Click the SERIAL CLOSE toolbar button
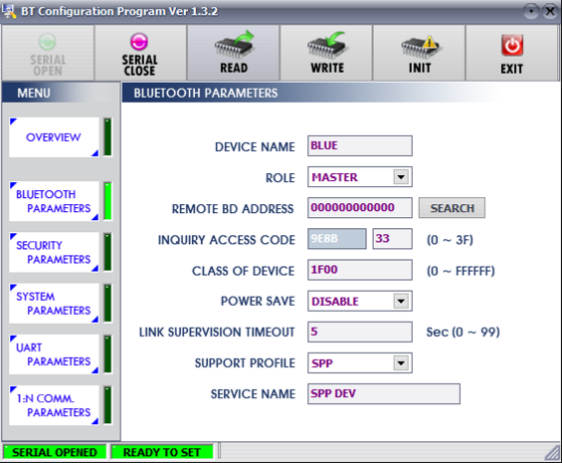 tap(140, 53)
